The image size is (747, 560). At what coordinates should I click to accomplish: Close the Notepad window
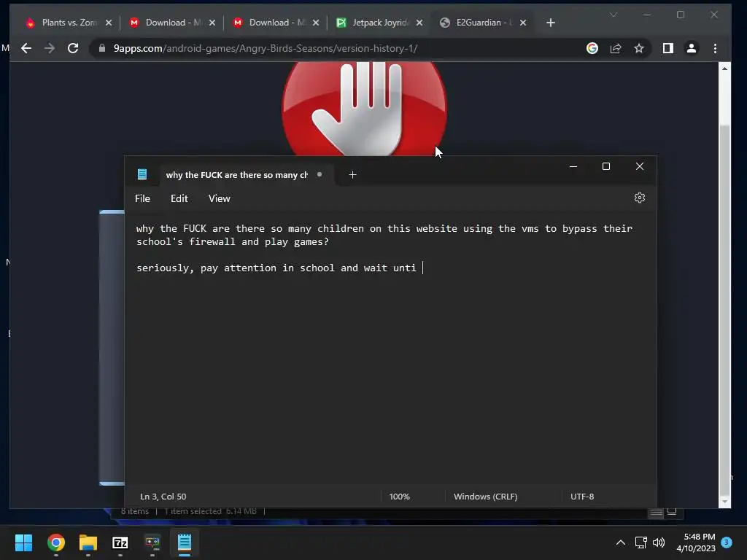point(639,166)
